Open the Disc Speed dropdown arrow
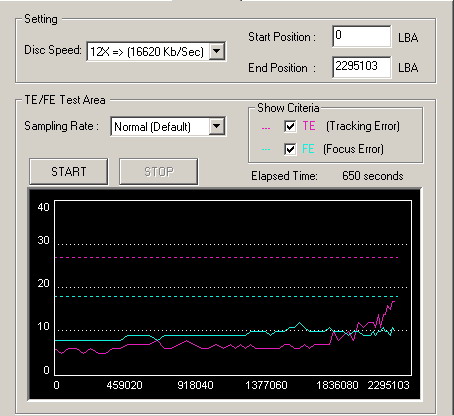 point(217,51)
